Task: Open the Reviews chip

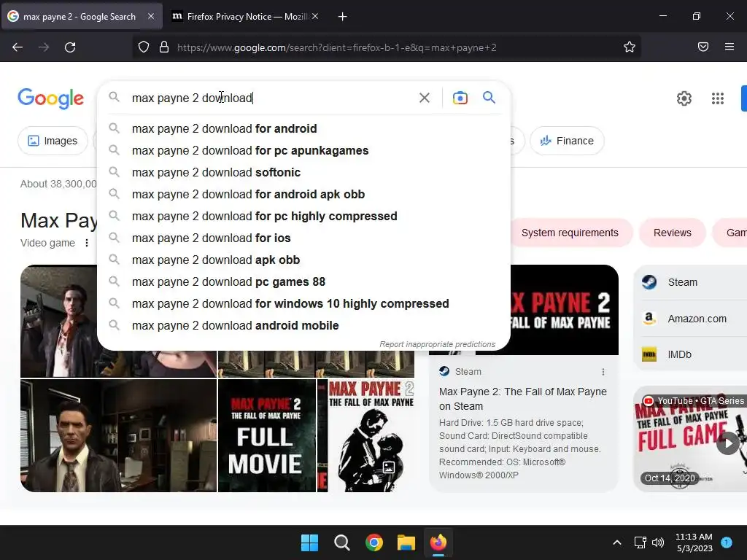Action: tap(672, 233)
